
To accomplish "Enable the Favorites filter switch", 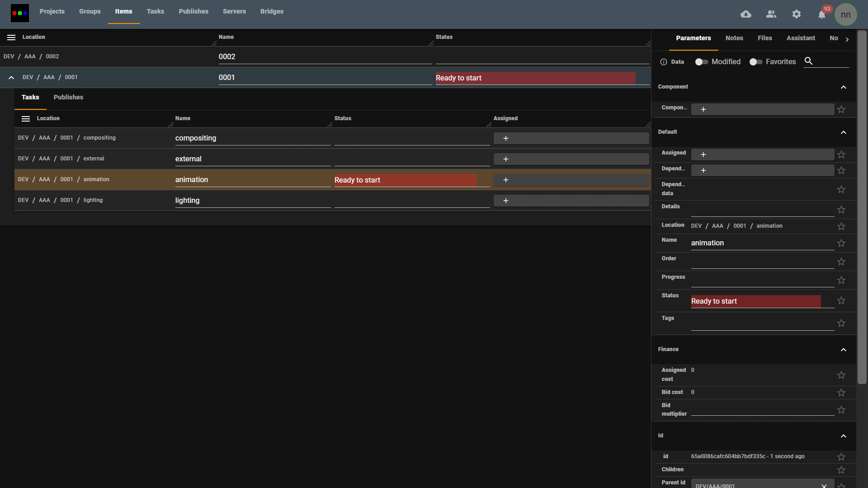I will tap(755, 62).
